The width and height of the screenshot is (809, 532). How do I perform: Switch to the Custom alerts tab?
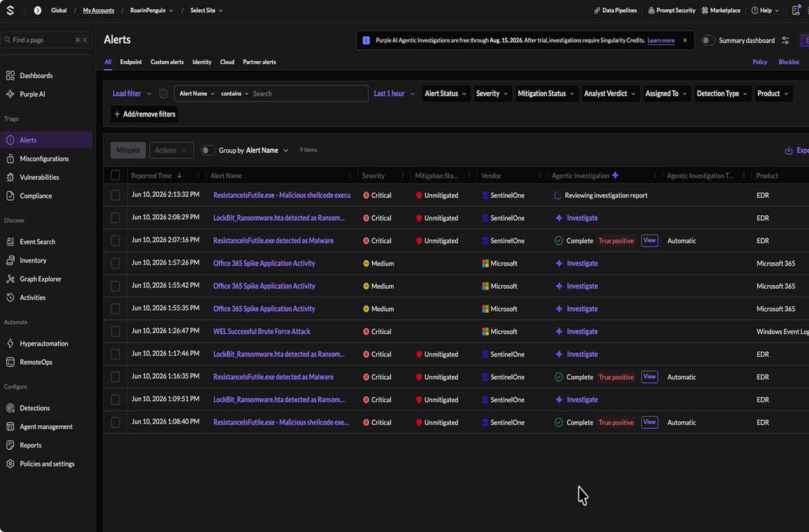pos(167,62)
